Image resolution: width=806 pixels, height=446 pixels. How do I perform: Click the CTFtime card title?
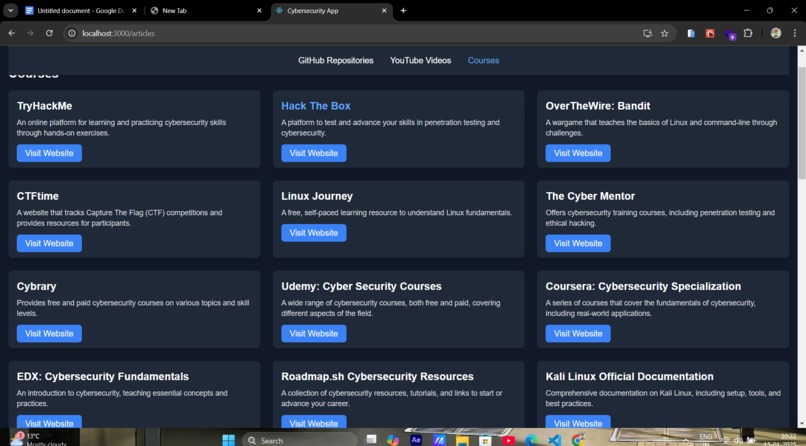[x=38, y=196]
